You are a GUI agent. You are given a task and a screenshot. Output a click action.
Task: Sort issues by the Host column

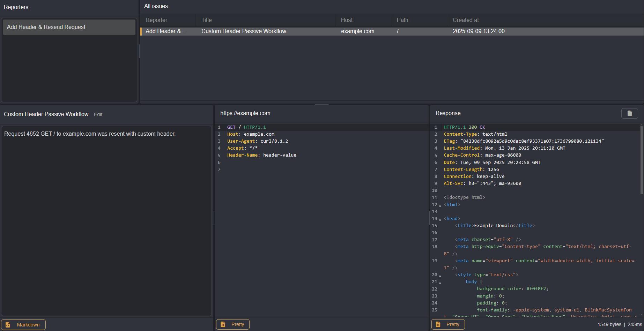click(x=347, y=20)
